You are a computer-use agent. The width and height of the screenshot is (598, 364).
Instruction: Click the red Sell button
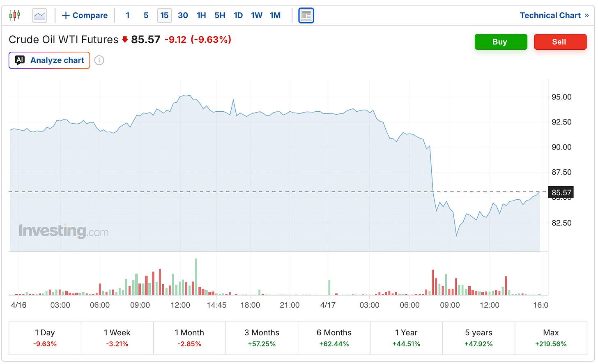[x=560, y=42]
